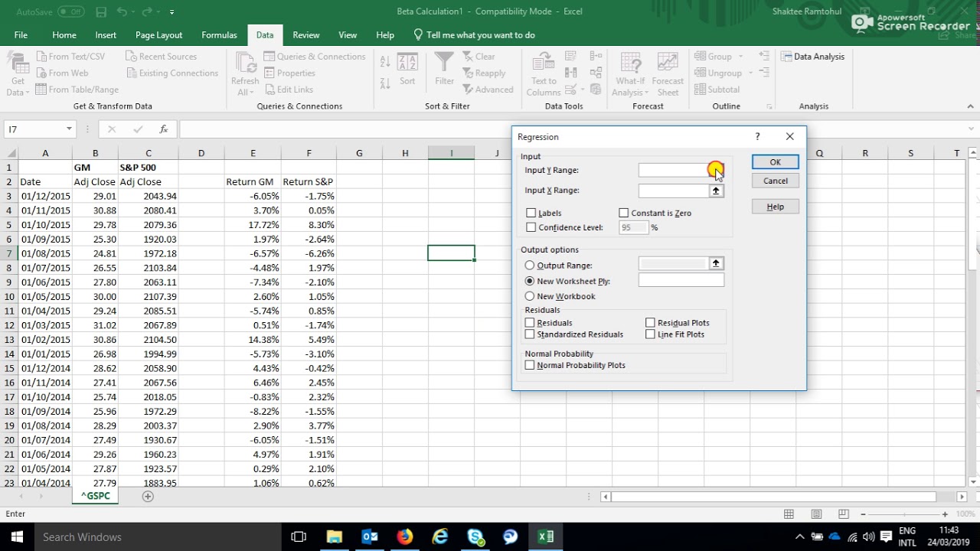Click the Insert Function fx icon
The width and height of the screenshot is (980, 551).
164,129
